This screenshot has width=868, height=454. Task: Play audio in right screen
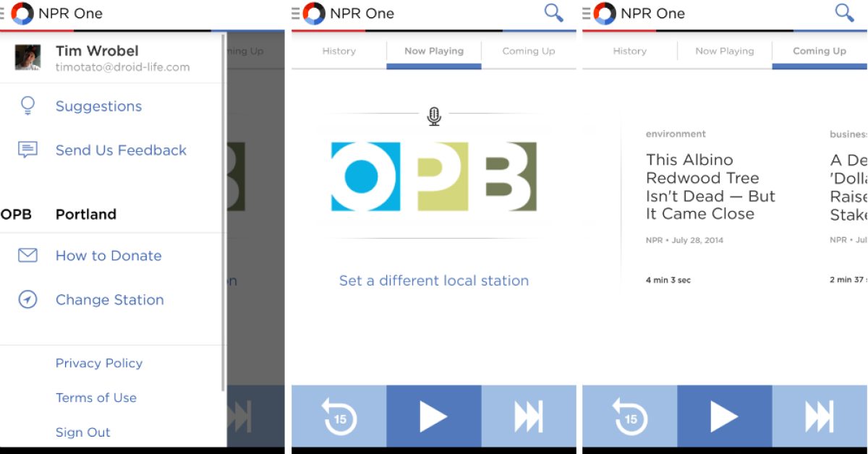pos(725,416)
